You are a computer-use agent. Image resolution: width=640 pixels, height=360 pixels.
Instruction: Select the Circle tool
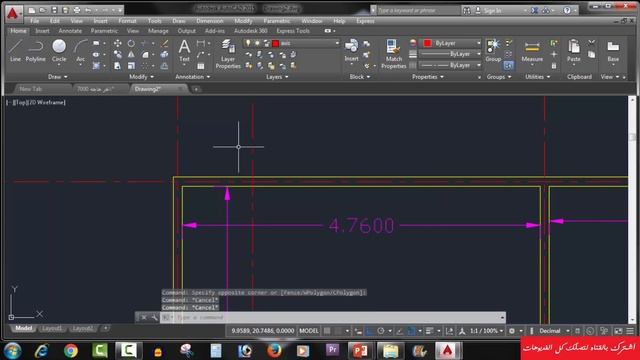[59, 51]
